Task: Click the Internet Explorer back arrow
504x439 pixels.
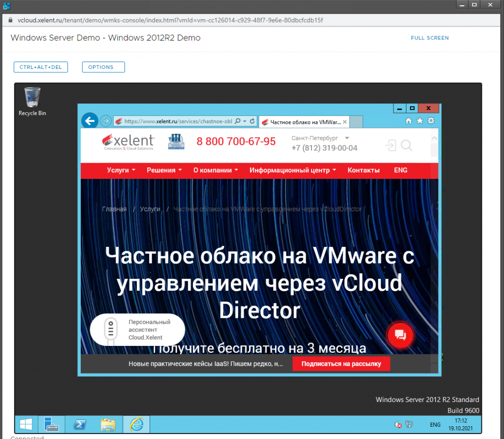Action: click(x=90, y=121)
